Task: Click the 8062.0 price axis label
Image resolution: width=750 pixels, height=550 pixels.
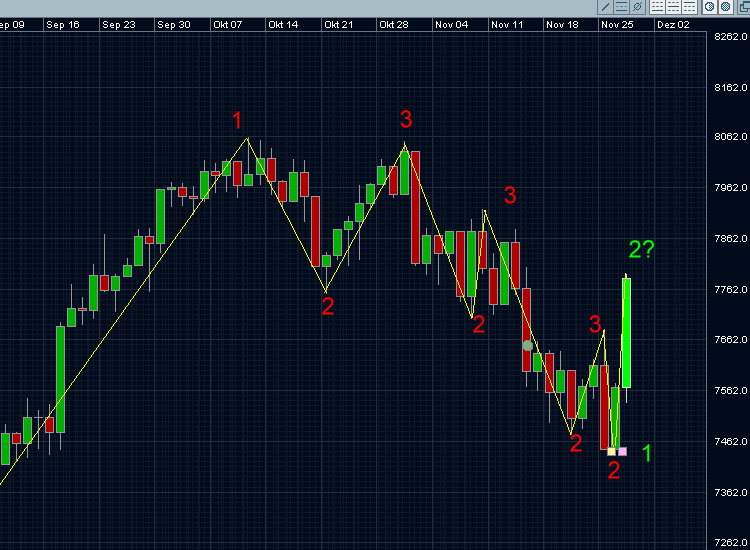Action: [x=730, y=137]
